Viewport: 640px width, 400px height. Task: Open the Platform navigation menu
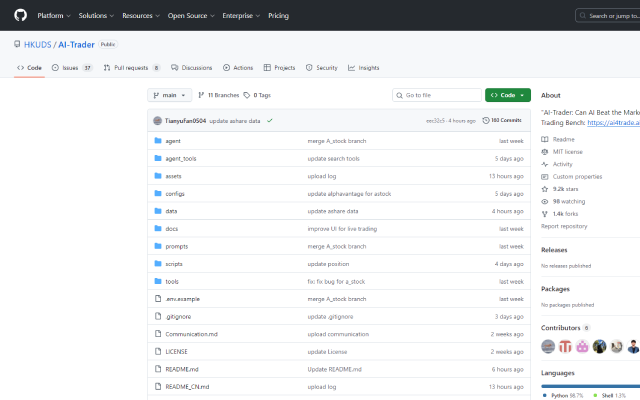pos(54,16)
